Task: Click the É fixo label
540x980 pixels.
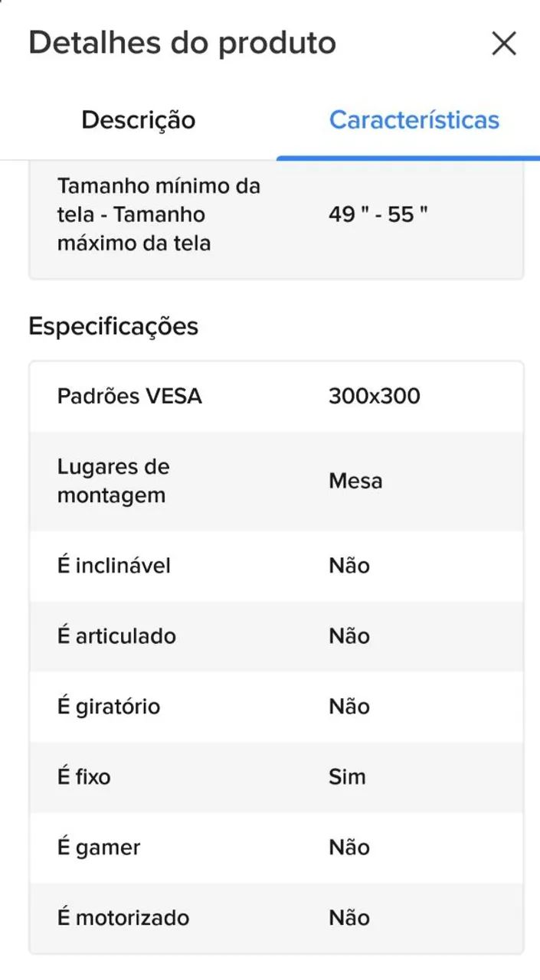Action: pos(84,777)
